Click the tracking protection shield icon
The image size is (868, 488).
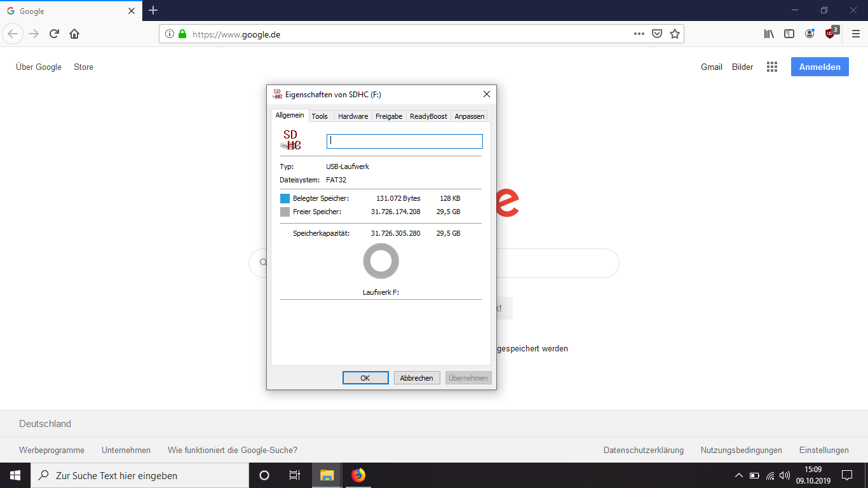pos(656,34)
